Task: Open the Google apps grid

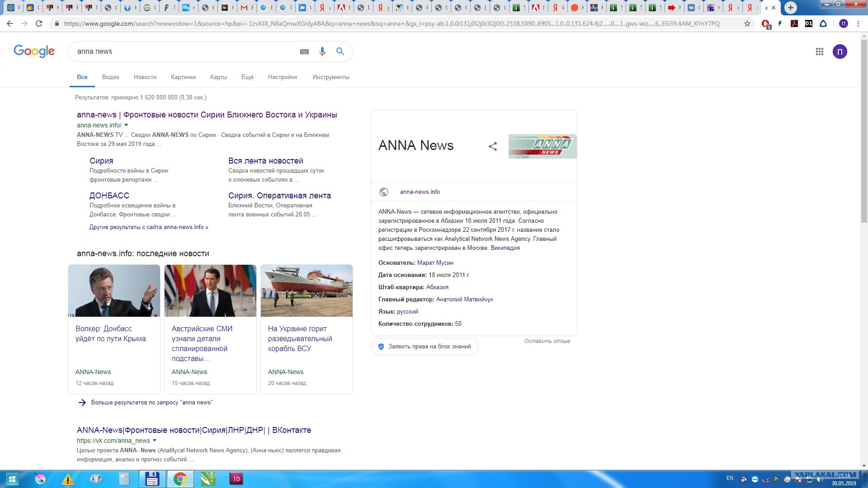Action: click(820, 52)
